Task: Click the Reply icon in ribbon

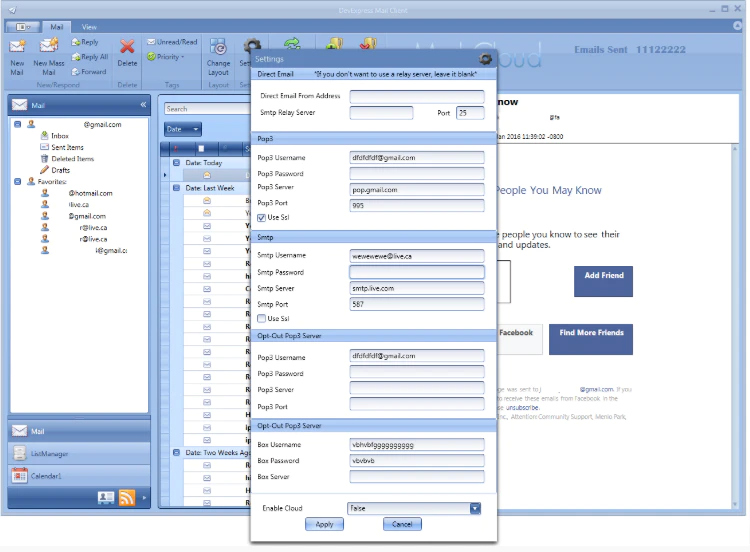Action: click(85, 42)
